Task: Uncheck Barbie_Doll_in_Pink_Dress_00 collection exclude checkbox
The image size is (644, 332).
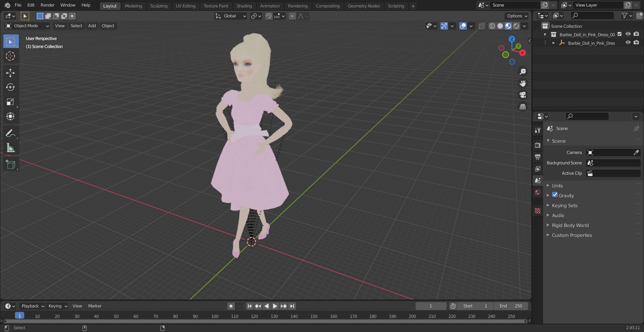Action: [619, 34]
